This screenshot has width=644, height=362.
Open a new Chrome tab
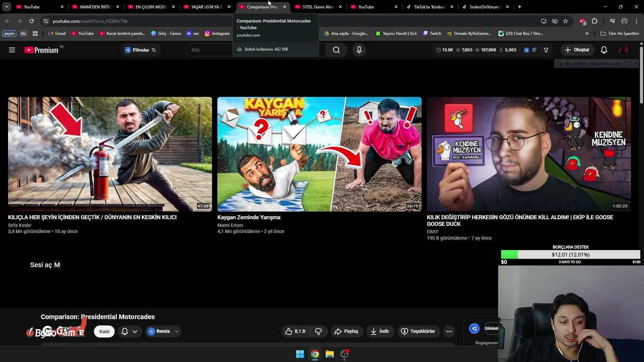pos(520,7)
